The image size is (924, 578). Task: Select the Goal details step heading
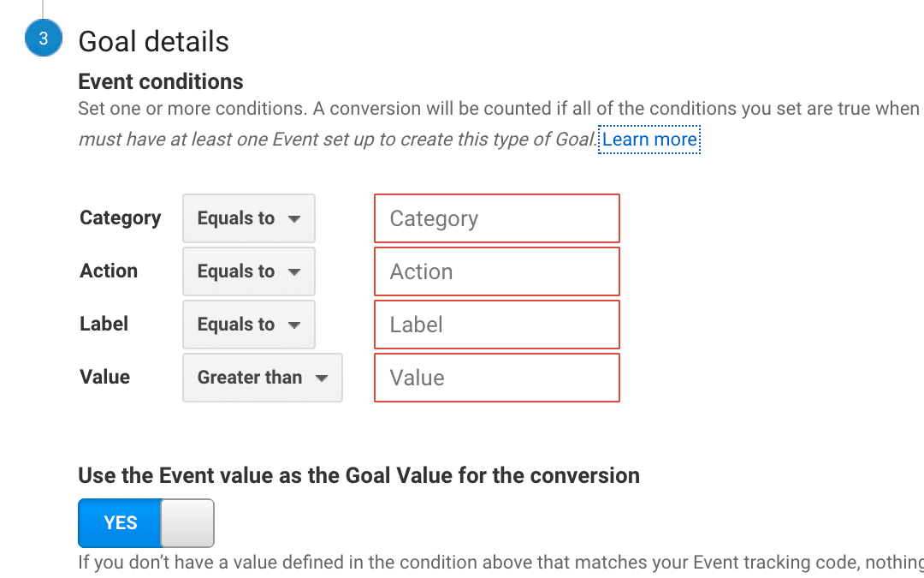coord(153,41)
